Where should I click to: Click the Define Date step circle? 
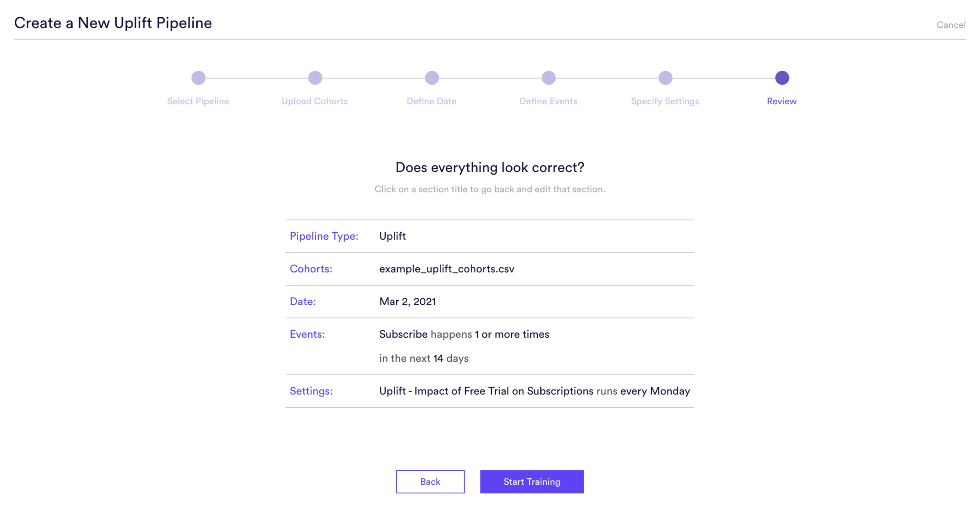click(432, 78)
